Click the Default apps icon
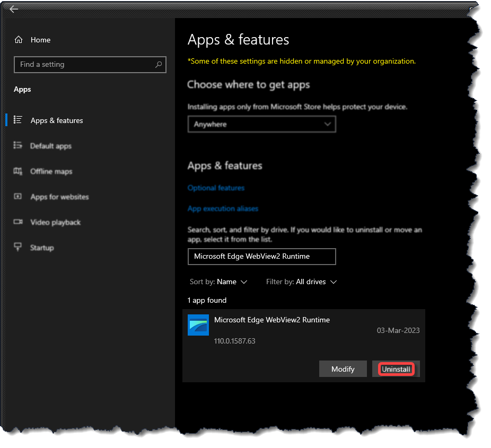Viewport: 491px width, 448px height. click(x=18, y=145)
